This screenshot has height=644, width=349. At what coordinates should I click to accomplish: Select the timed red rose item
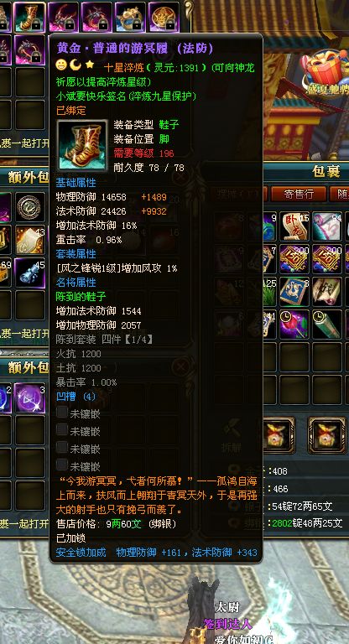click(294, 325)
